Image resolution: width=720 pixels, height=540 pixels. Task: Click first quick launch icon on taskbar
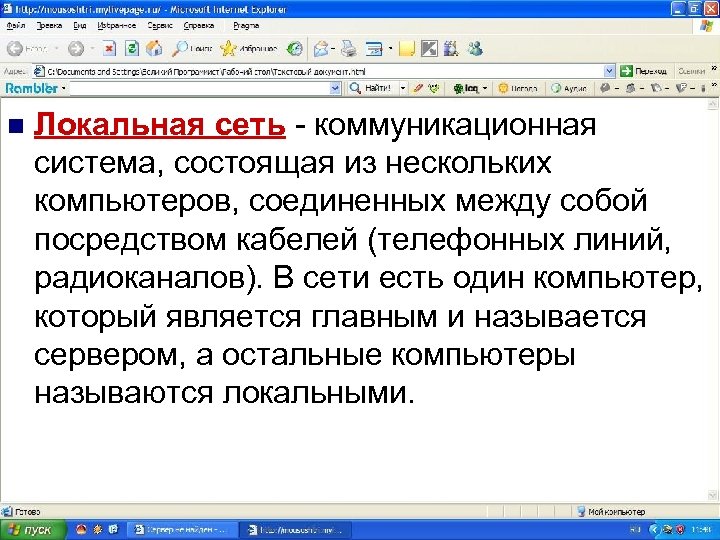click(x=81, y=530)
